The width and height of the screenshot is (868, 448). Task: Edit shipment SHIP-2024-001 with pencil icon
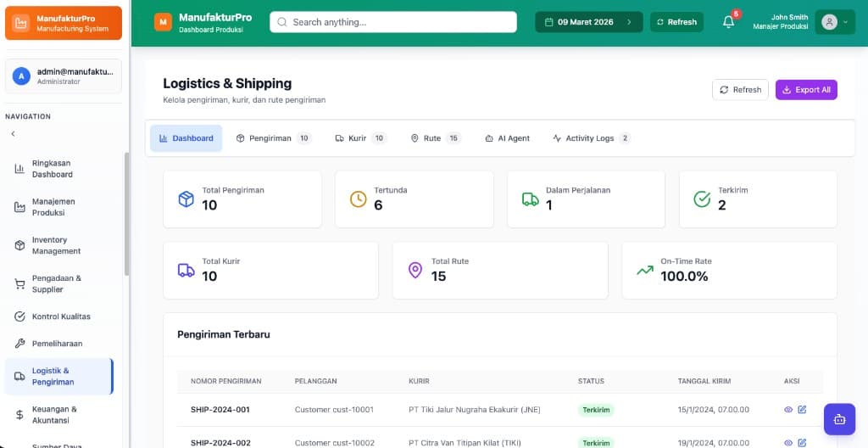(802, 410)
